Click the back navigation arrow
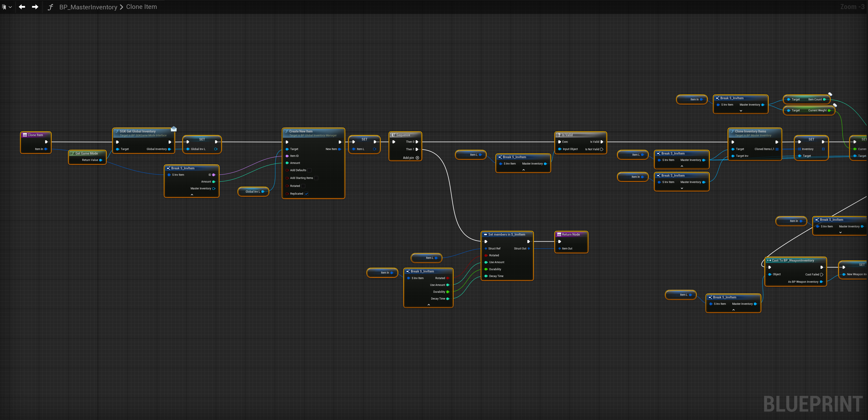868x420 pixels. click(22, 7)
